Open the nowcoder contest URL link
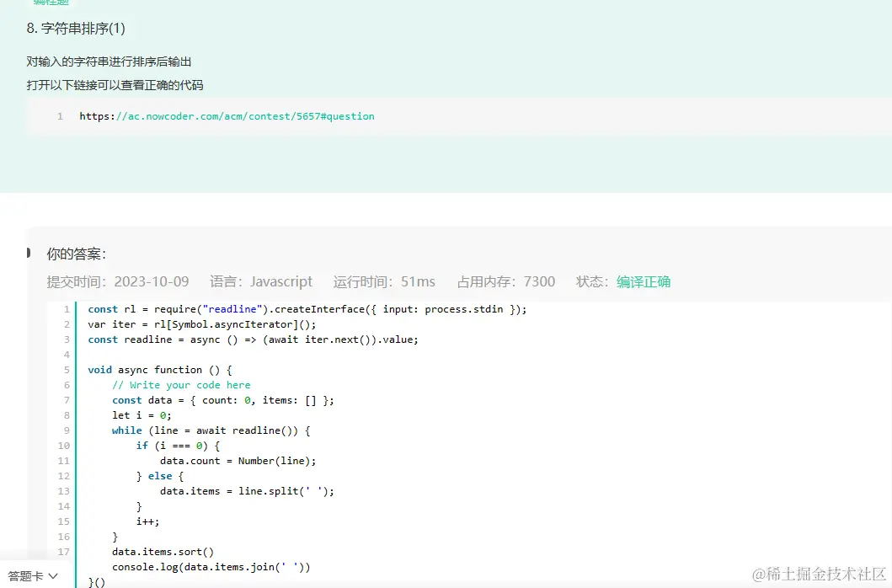 [x=227, y=116]
